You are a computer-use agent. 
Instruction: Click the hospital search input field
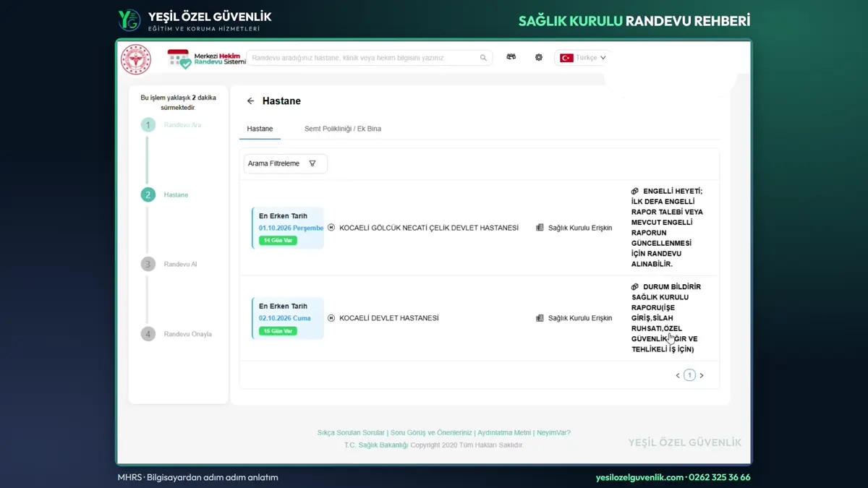(369, 58)
